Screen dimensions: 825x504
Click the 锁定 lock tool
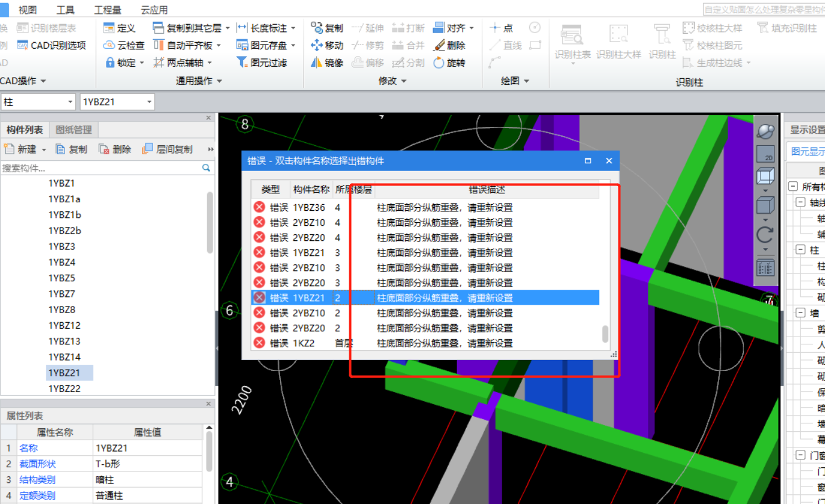tap(120, 63)
